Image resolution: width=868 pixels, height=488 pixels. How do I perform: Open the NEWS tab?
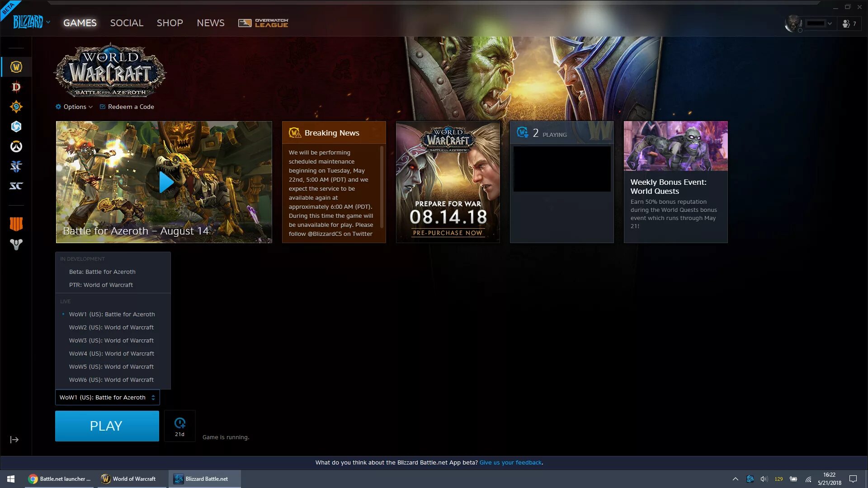coord(211,23)
